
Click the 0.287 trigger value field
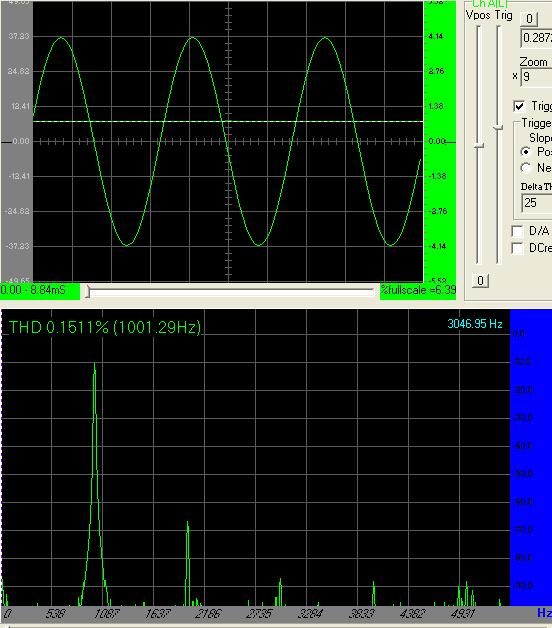point(536,38)
